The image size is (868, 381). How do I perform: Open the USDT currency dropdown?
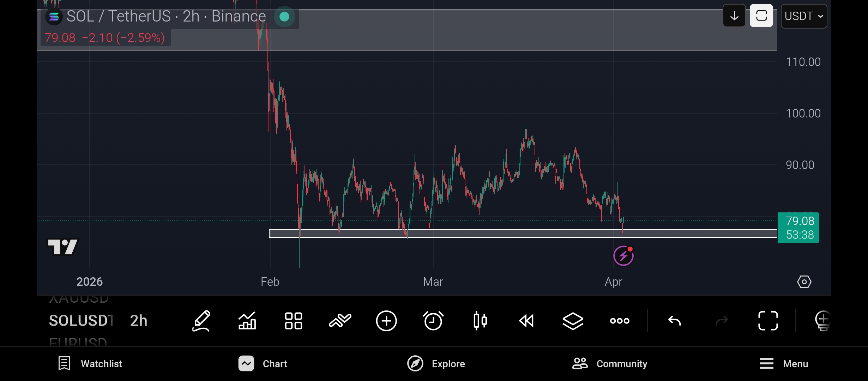(x=804, y=16)
